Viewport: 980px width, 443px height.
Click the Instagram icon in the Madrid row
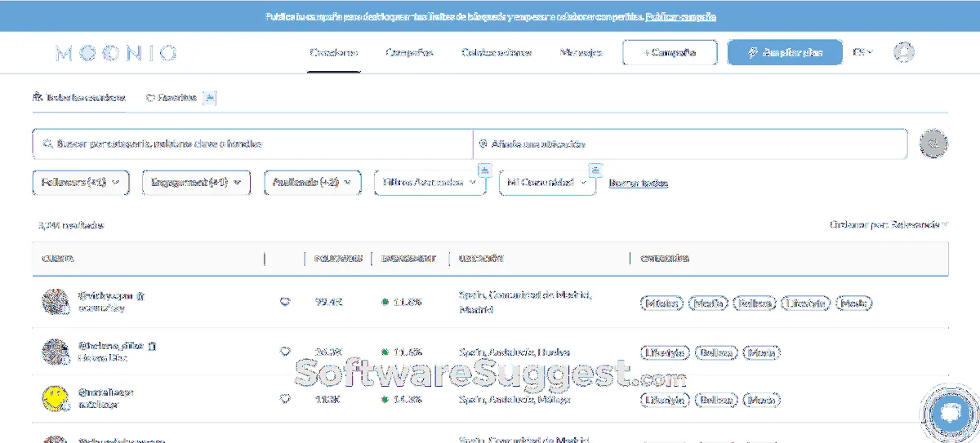[140, 296]
